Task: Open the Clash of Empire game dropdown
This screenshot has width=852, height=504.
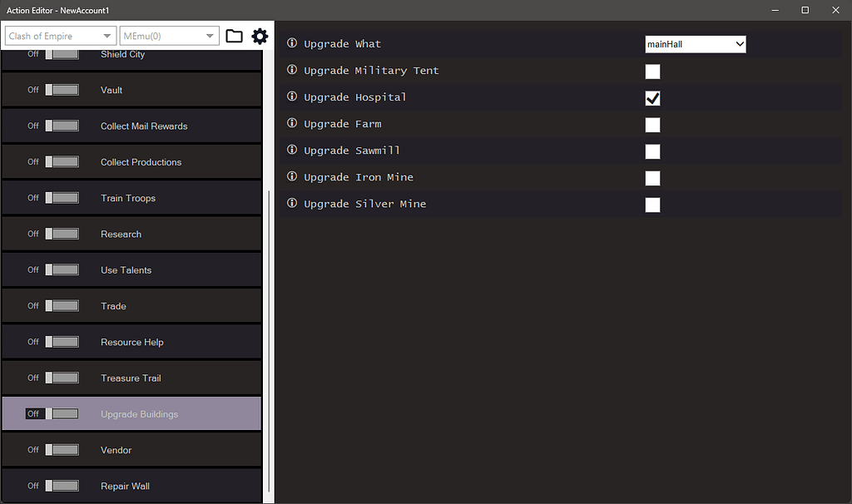Action: click(x=59, y=36)
